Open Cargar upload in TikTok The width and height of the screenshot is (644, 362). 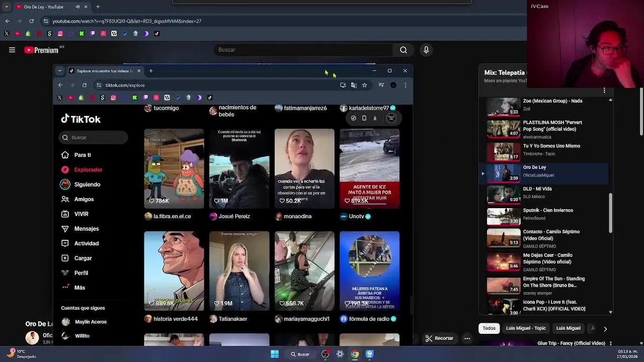(83, 258)
